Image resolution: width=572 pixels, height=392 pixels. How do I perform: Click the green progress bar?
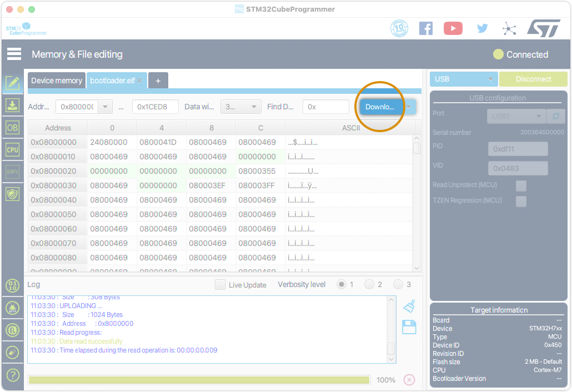(x=199, y=380)
